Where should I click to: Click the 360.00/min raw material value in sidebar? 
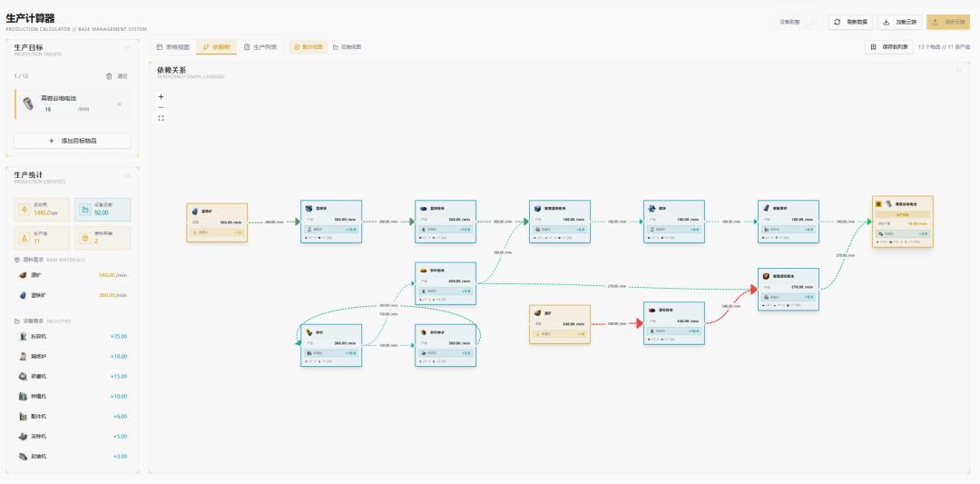point(113,295)
